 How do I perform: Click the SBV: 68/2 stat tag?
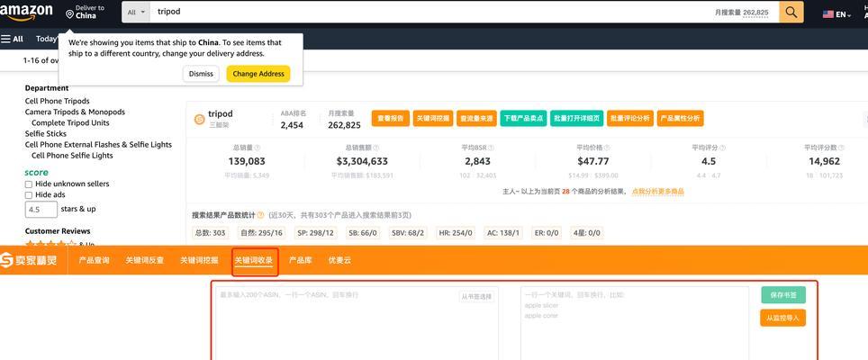coord(408,233)
